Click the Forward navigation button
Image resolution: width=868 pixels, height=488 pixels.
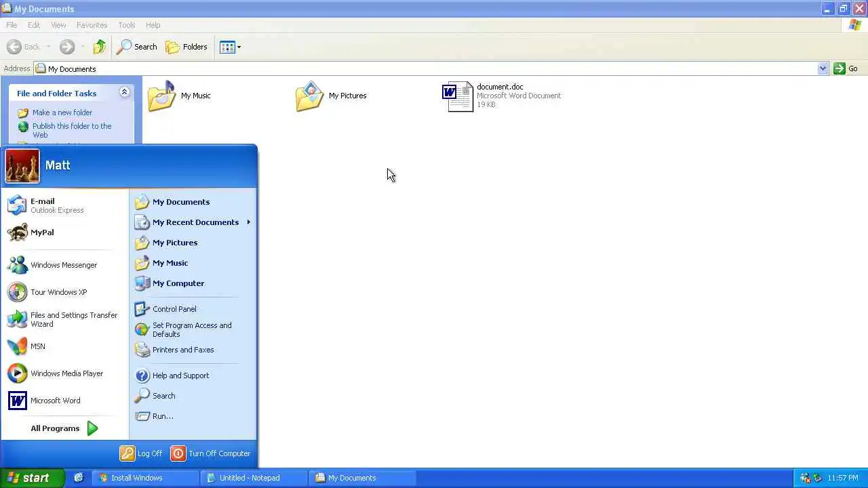tap(67, 47)
